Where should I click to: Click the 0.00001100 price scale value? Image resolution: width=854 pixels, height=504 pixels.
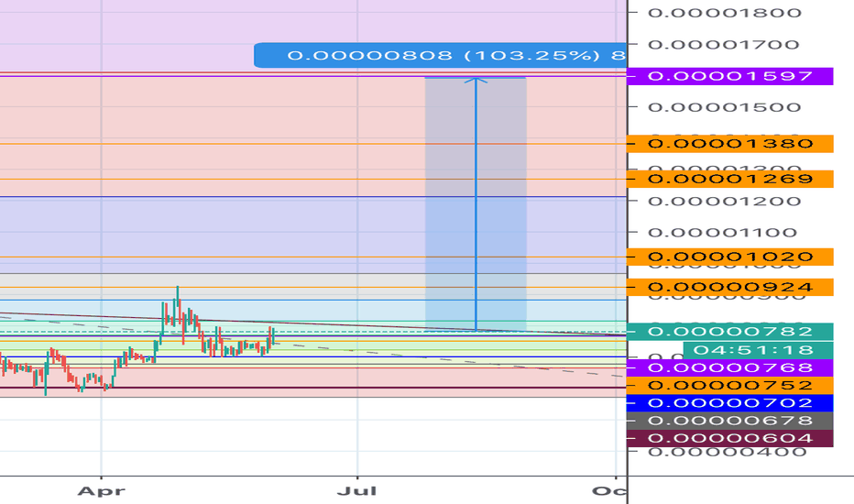pos(722,233)
